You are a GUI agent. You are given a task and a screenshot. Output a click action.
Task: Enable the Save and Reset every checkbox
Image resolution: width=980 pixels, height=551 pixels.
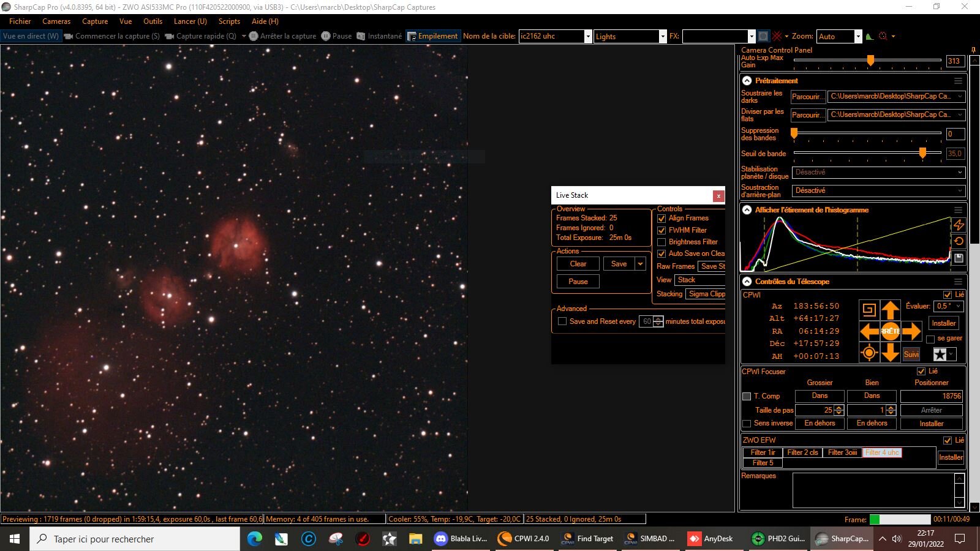pyautogui.click(x=562, y=321)
